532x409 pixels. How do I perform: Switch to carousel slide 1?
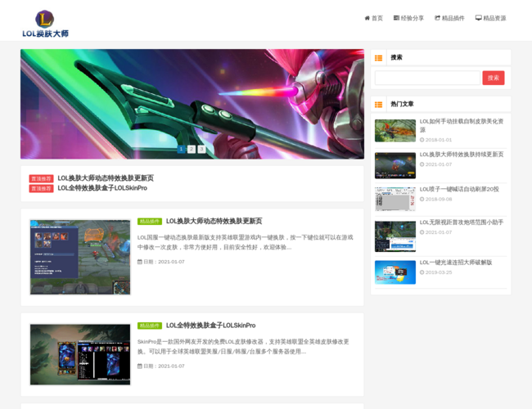[181, 149]
